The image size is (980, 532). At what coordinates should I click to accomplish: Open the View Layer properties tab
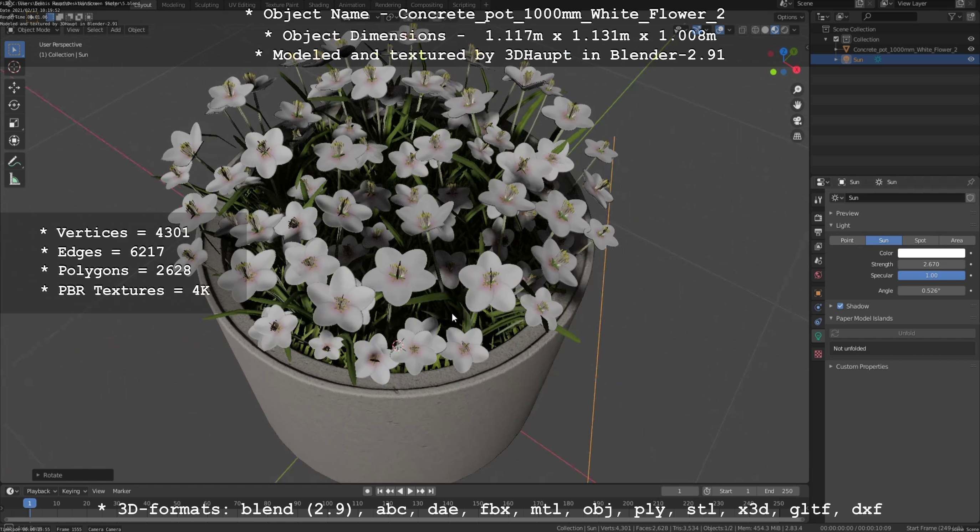(818, 246)
